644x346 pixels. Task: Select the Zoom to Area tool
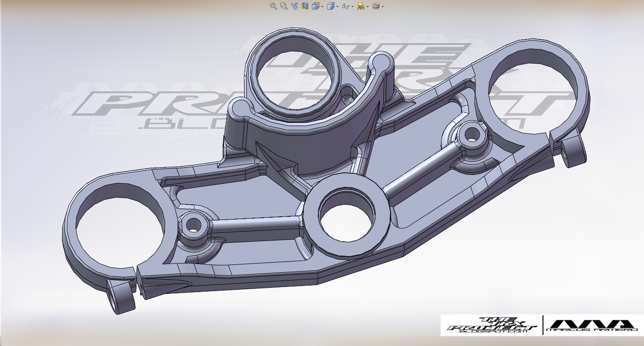[x=284, y=6]
